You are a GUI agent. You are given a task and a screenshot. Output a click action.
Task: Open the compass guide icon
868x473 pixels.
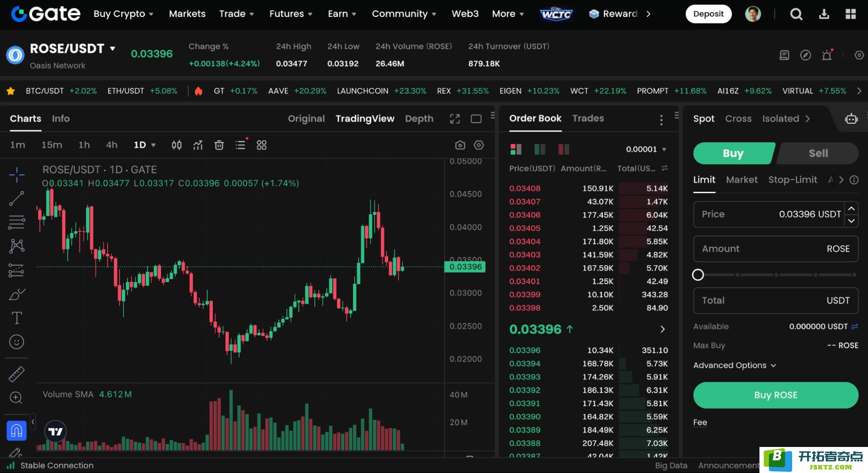(805, 55)
